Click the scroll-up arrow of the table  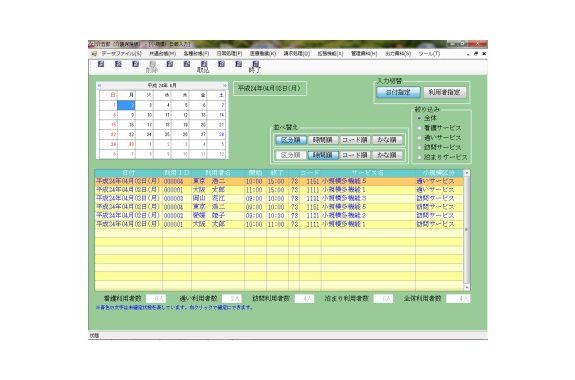tap(467, 173)
